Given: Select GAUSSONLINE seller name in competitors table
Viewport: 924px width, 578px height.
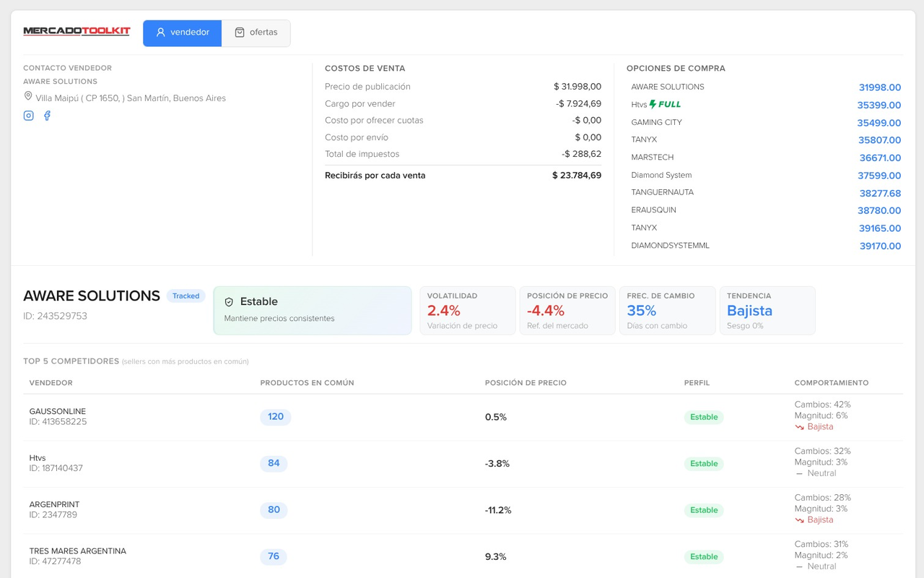Looking at the screenshot, I should pyautogui.click(x=58, y=411).
